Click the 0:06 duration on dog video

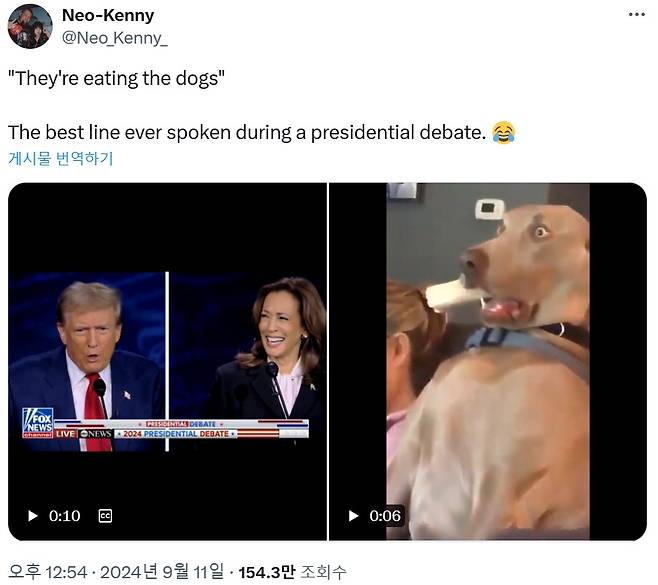click(x=385, y=516)
